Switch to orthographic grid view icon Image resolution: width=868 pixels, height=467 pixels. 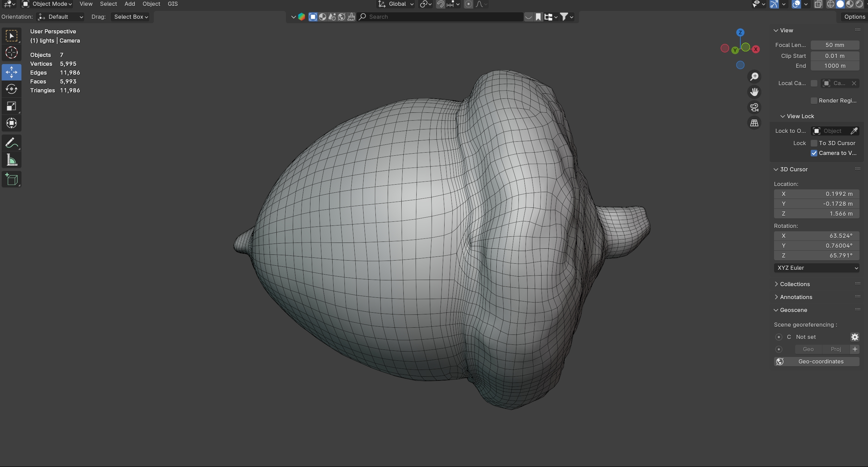pos(754,123)
